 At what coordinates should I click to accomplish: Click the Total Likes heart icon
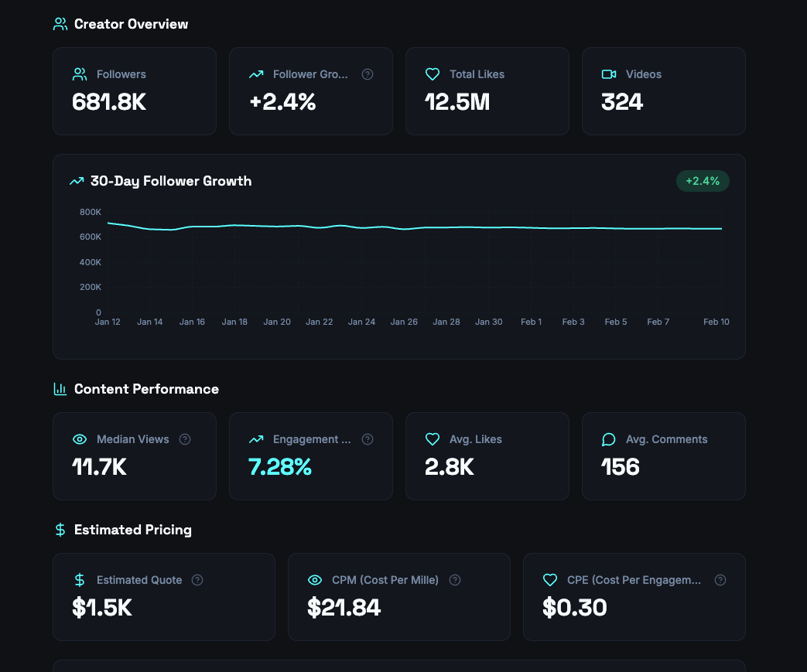pos(432,73)
